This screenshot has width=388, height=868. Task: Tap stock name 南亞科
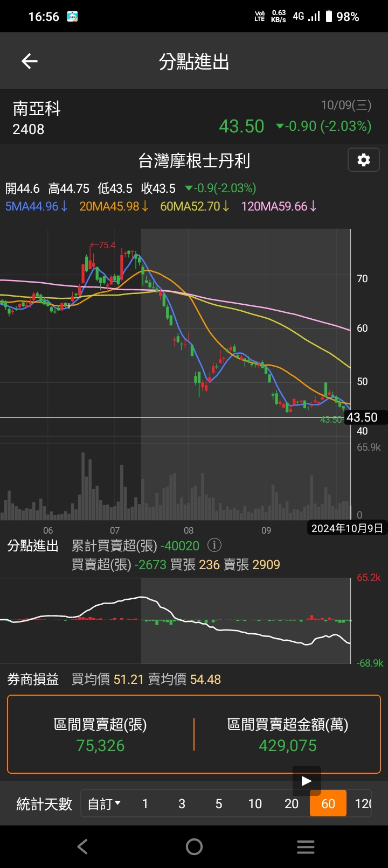click(x=37, y=109)
